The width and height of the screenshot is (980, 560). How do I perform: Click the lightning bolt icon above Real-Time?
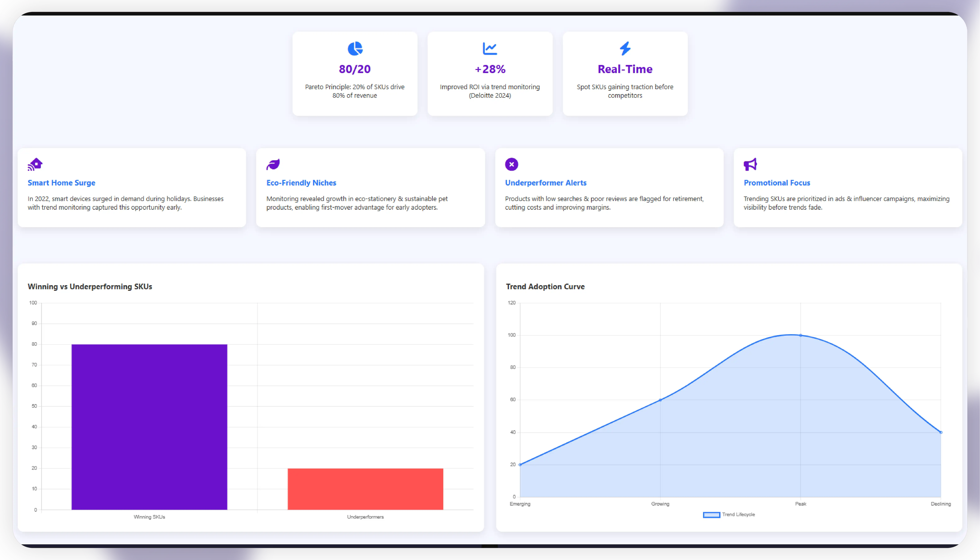click(x=625, y=48)
